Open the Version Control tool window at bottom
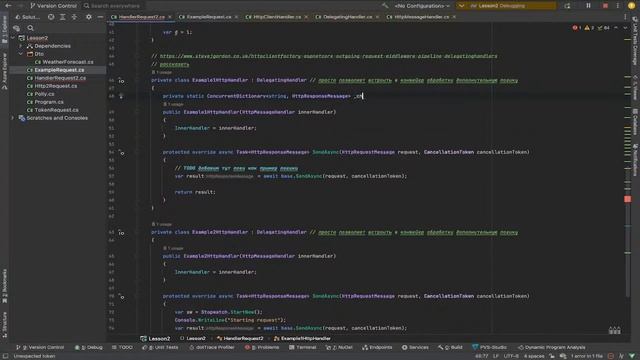 coord(40,347)
